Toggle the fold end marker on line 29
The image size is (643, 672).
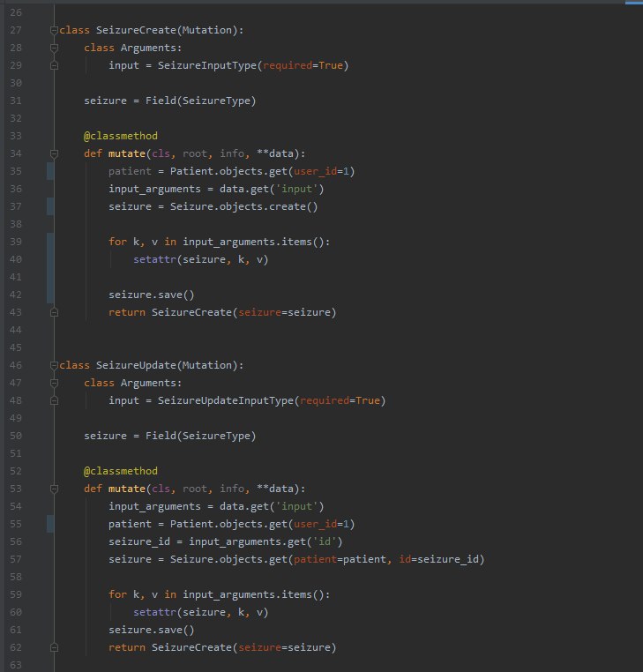point(54,65)
